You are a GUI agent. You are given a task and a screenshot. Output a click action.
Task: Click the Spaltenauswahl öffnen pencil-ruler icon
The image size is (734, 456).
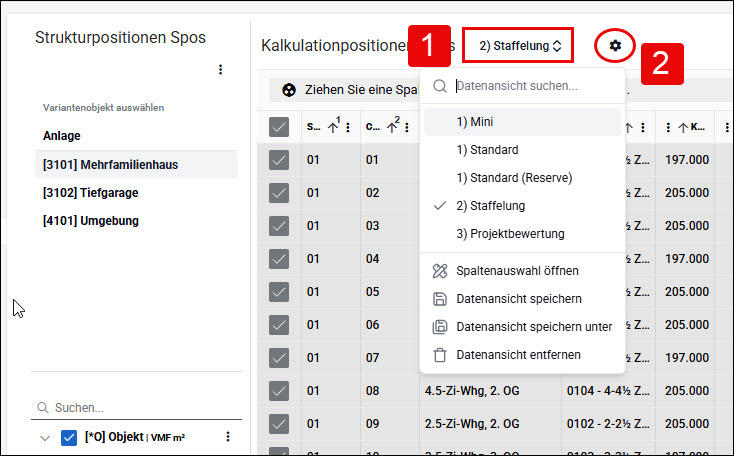pyautogui.click(x=440, y=271)
